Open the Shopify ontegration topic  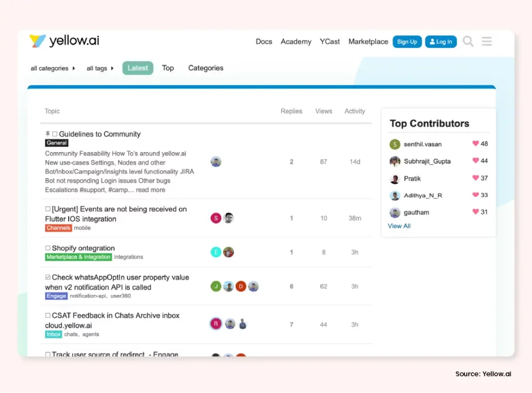[83, 248]
